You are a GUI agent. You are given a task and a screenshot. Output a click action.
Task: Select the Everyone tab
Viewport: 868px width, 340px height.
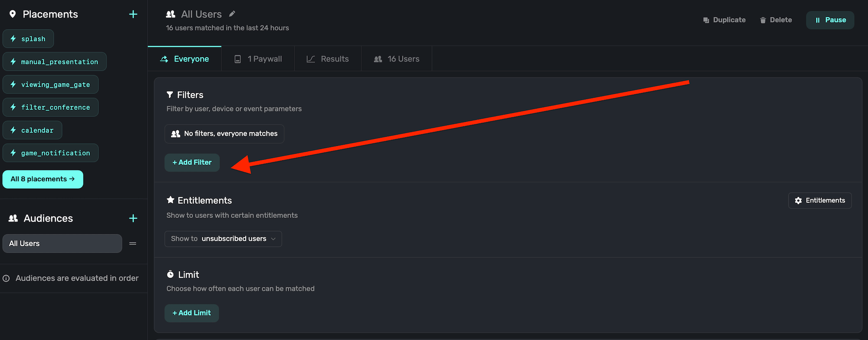tap(184, 59)
